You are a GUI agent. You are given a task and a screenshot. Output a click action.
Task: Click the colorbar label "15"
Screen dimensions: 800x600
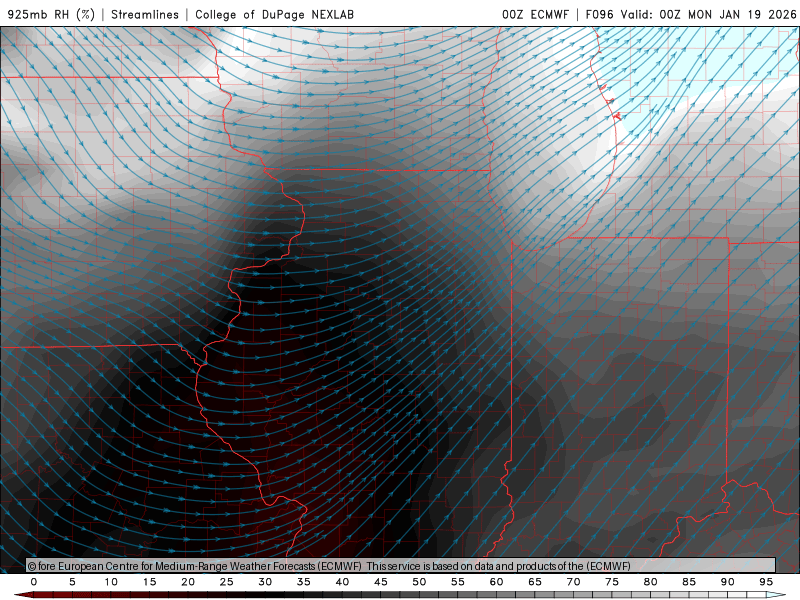click(x=149, y=582)
